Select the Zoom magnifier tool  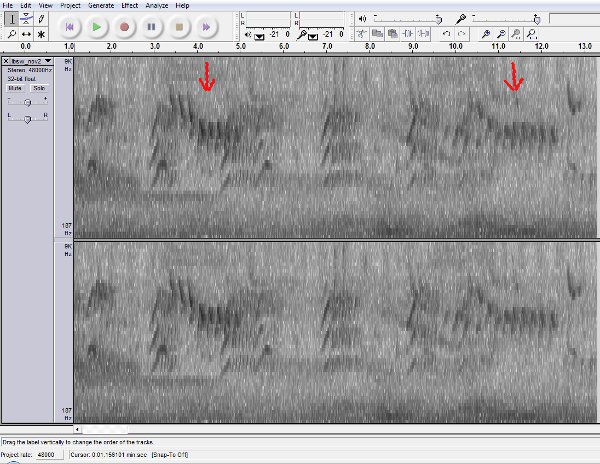click(x=10, y=34)
